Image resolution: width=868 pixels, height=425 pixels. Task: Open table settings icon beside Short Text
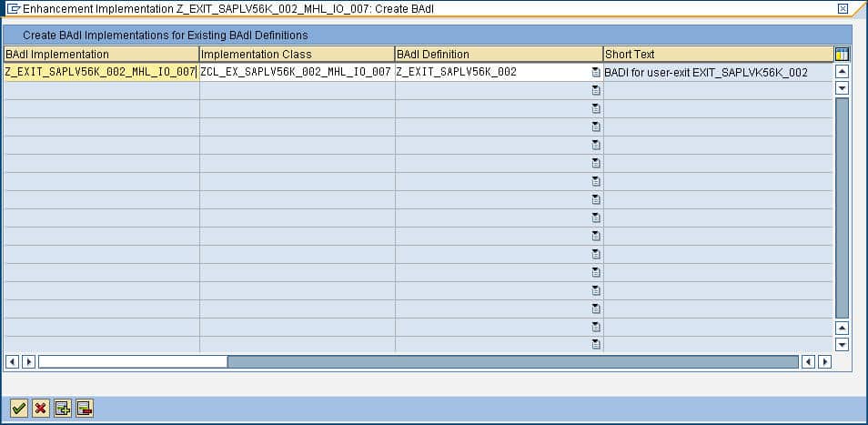point(842,55)
